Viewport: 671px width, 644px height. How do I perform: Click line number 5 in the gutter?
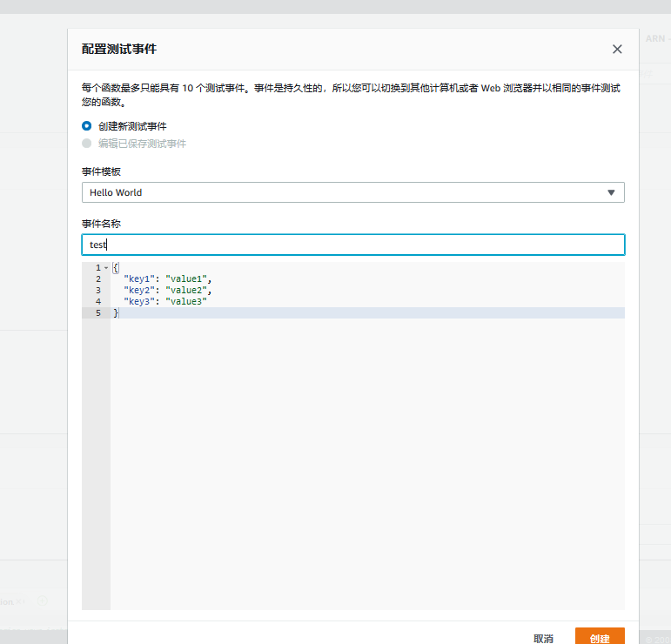point(98,313)
